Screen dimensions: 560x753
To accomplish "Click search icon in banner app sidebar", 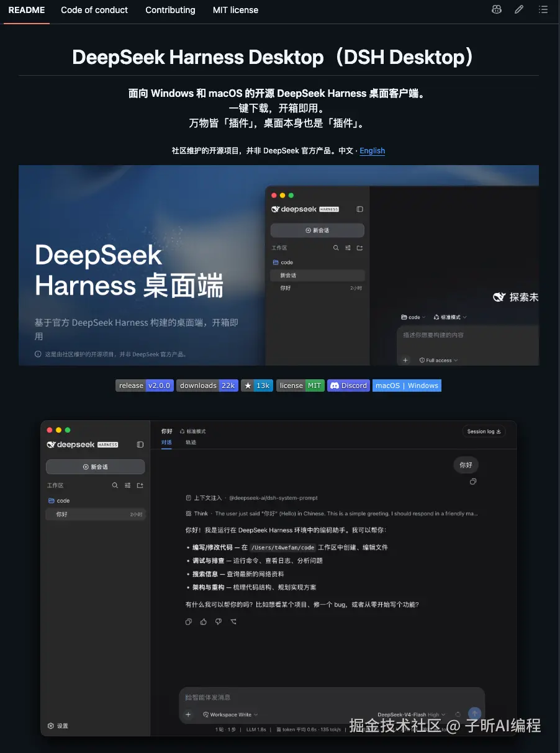I will (336, 248).
